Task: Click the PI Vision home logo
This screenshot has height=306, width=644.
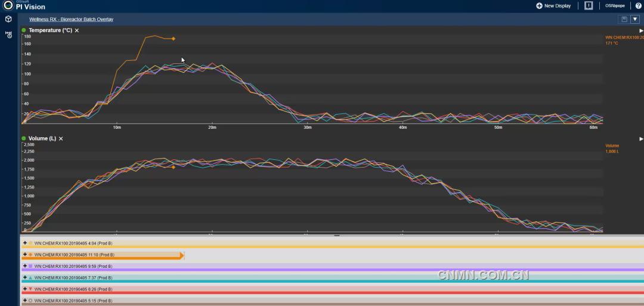Action: coord(8,5)
